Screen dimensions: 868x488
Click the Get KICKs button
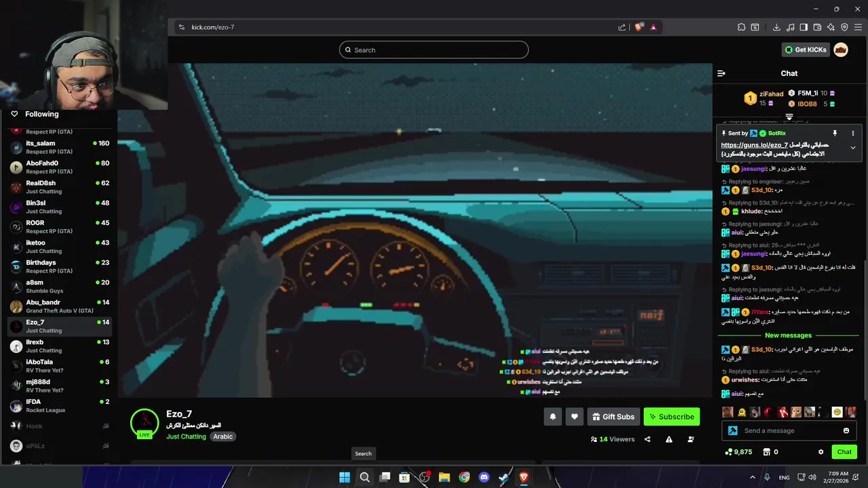click(806, 49)
